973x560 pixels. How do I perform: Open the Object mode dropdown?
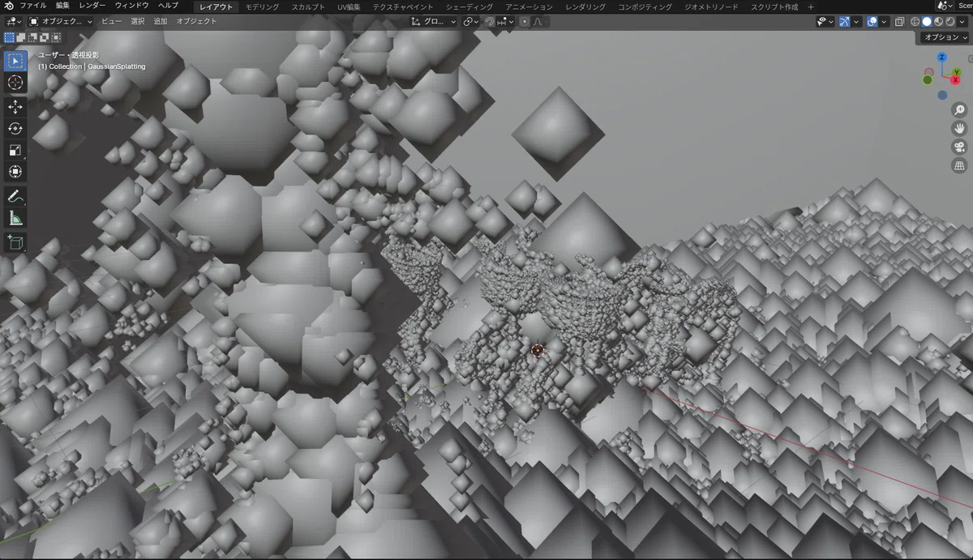61,22
